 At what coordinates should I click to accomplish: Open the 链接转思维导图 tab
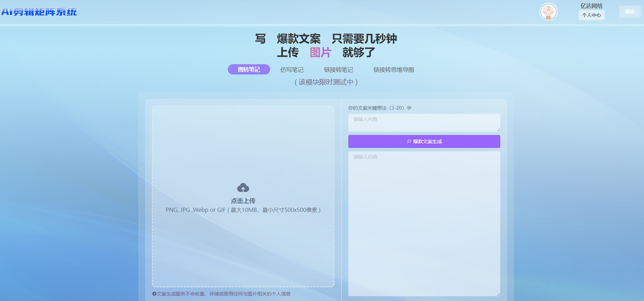[393, 70]
